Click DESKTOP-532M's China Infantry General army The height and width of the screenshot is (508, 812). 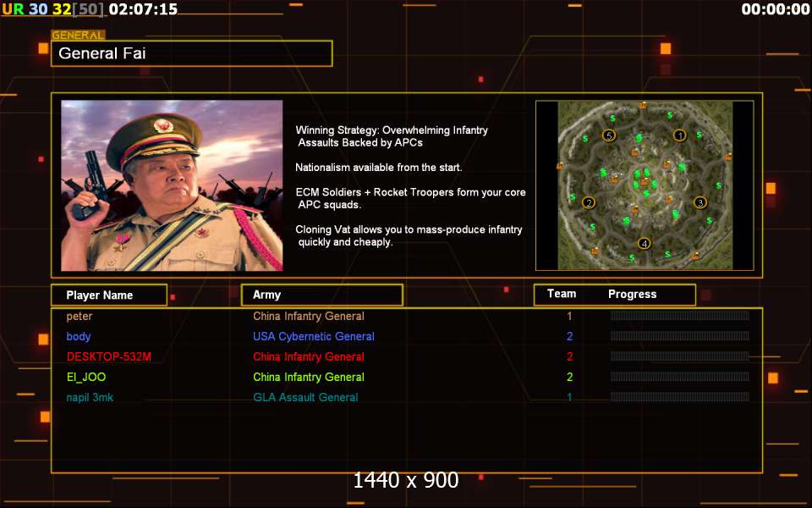pyautogui.click(x=309, y=356)
